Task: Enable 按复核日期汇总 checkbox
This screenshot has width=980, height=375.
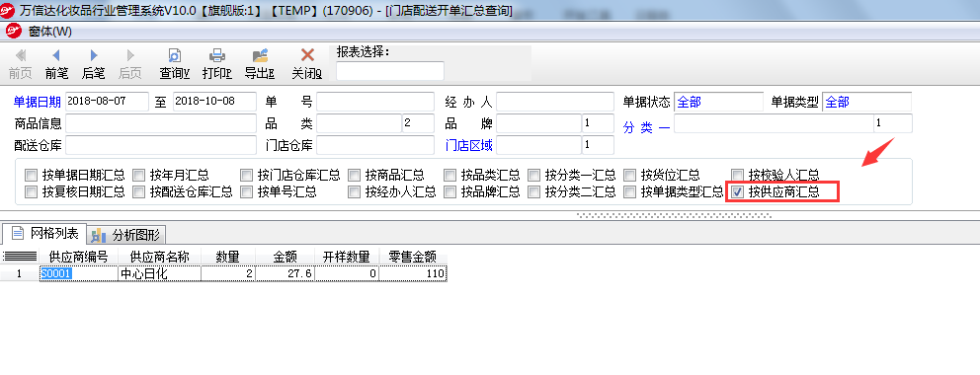Action: tap(32, 191)
